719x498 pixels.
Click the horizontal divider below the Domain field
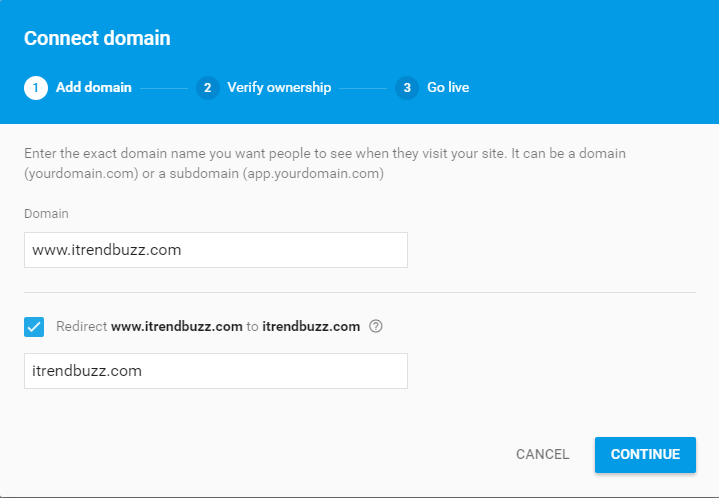point(360,292)
